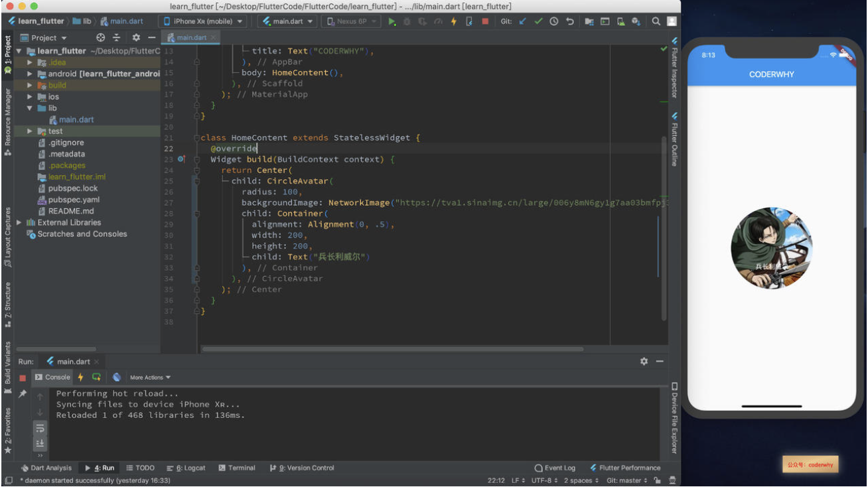868x487 pixels.
Task: Open the Device File Explorer side panel
Action: [674, 418]
